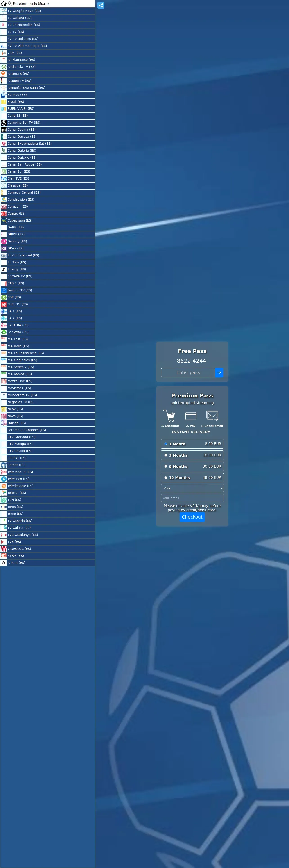
Task: Click the Antena 3 channel logo
Action: pos(4,74)
